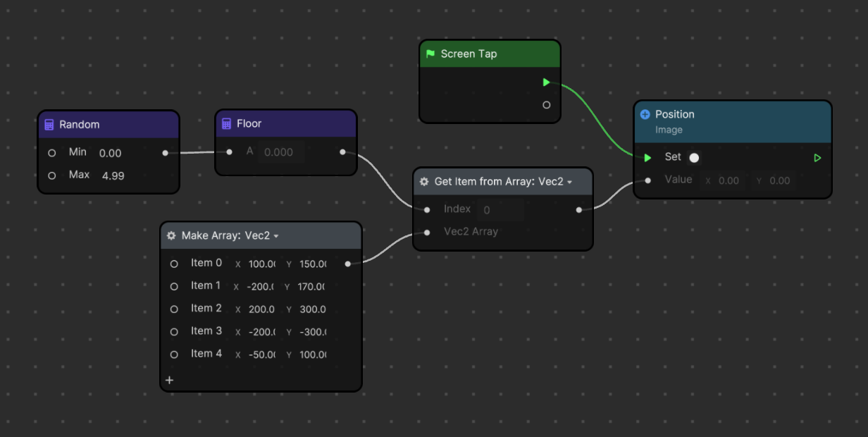This screenshot has height=437, width=868.
Task: Click the Position Value input port
Action: [647, 180]
